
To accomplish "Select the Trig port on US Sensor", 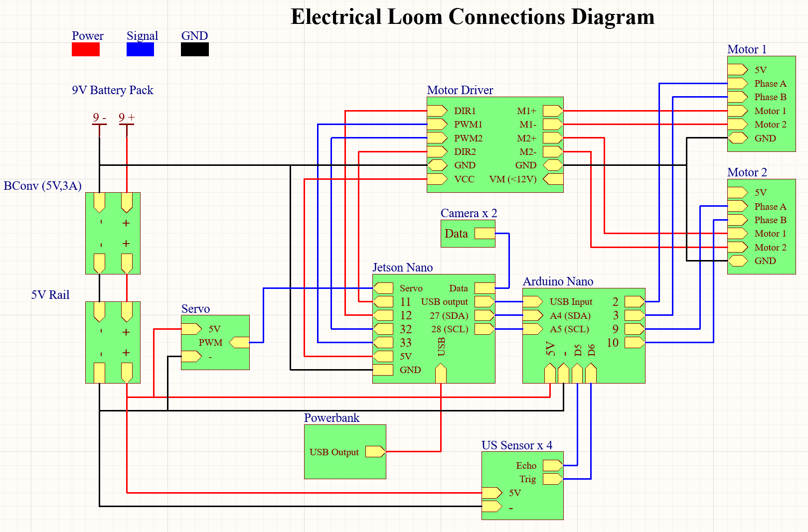I will [x=553, y=479].
